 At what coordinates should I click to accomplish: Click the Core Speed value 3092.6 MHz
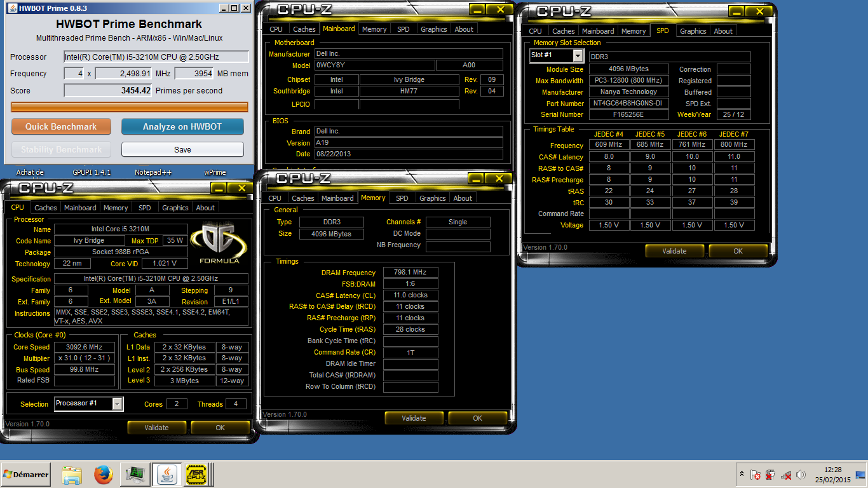85,347
